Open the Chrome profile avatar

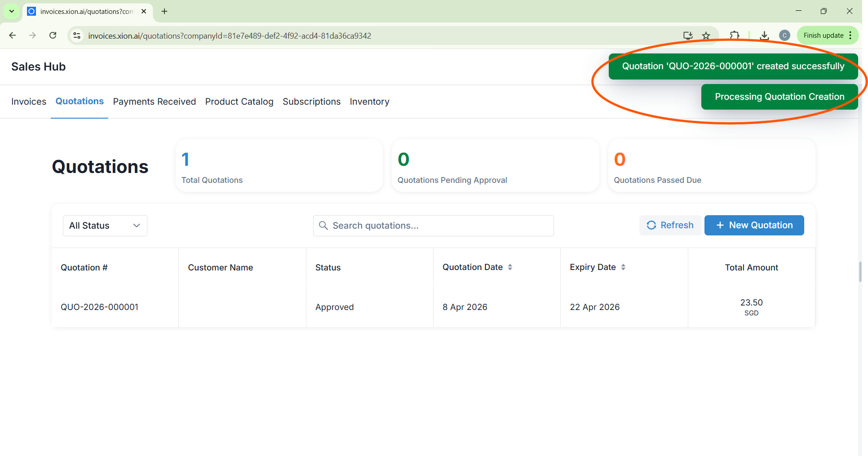(x=784, y=35)
